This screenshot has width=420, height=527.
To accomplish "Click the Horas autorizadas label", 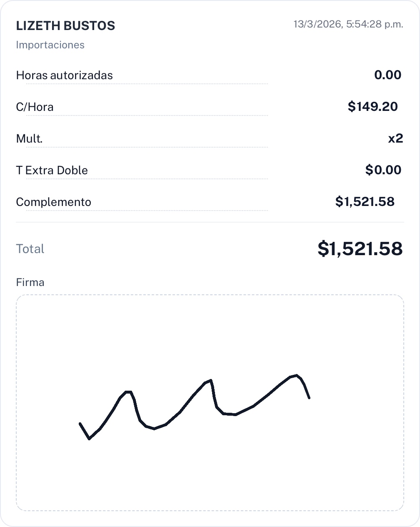I will tap(64, 75).
